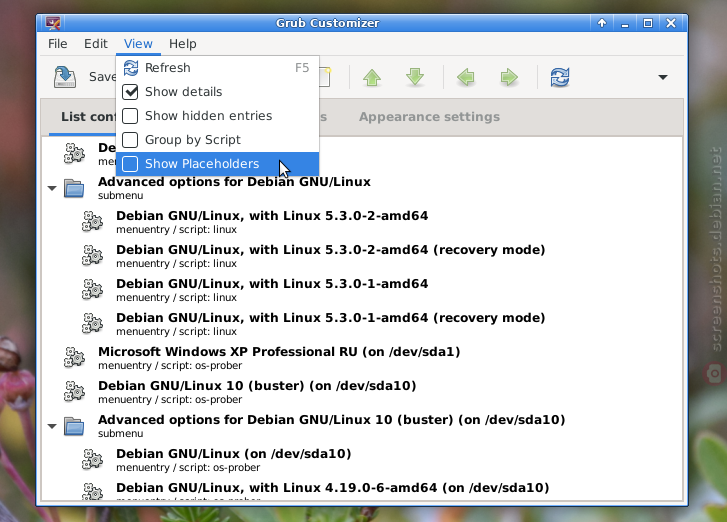Click 'menuentry / script: os-prober' under Windows XP
727x522 pixels.
[x=170, y=365]
